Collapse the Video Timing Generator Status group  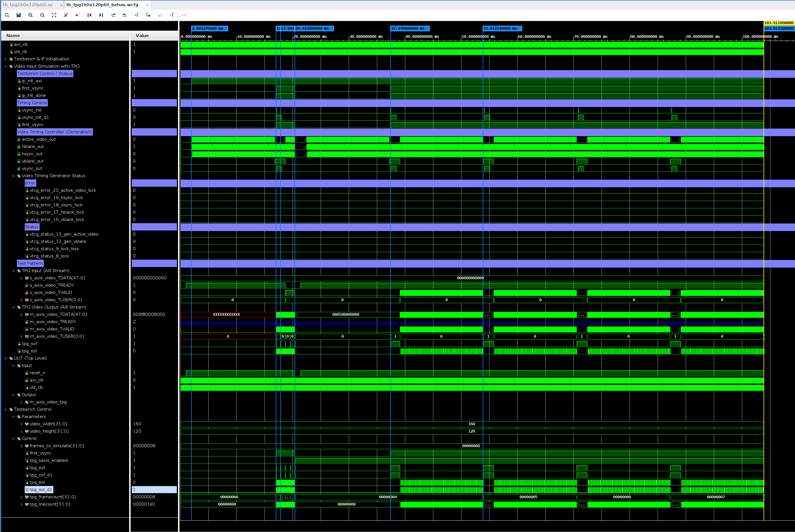click(x=13, y=176)
